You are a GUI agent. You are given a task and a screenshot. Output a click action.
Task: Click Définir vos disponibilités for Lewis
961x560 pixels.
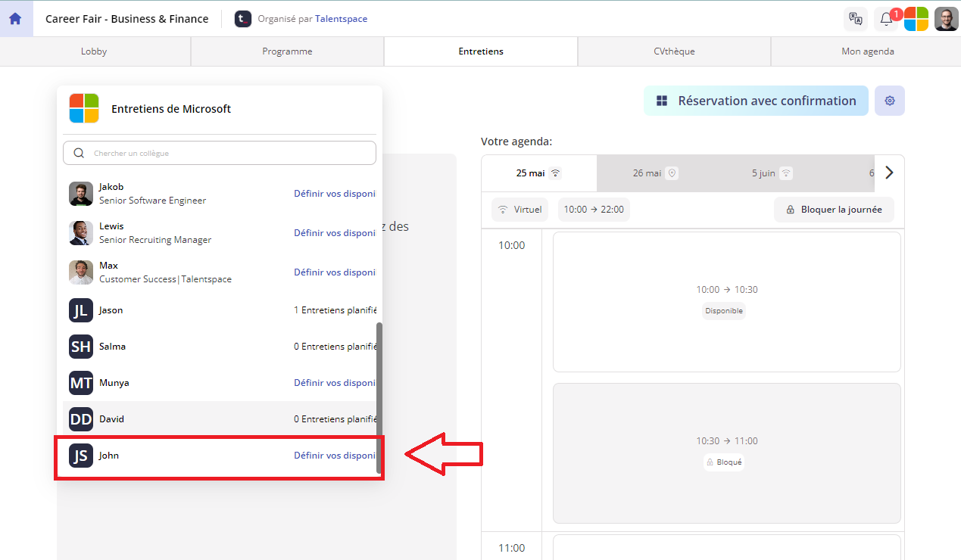click(x=335, y=233)
